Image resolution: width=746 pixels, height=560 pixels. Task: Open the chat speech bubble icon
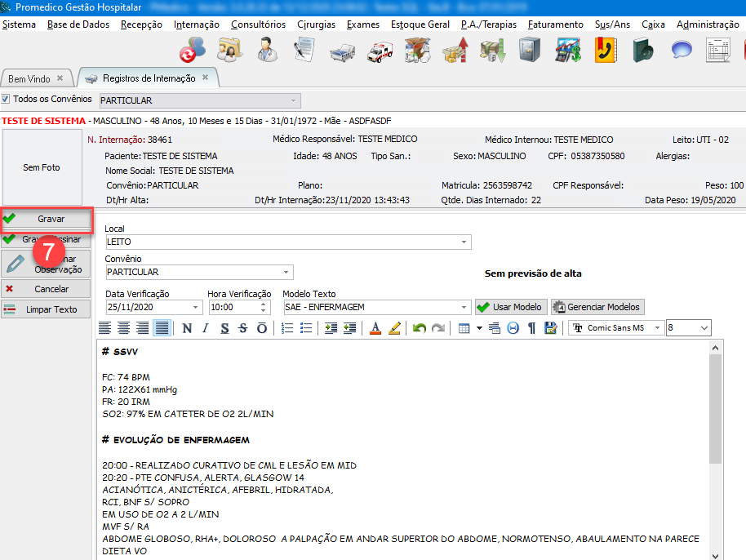coord(682,51)
